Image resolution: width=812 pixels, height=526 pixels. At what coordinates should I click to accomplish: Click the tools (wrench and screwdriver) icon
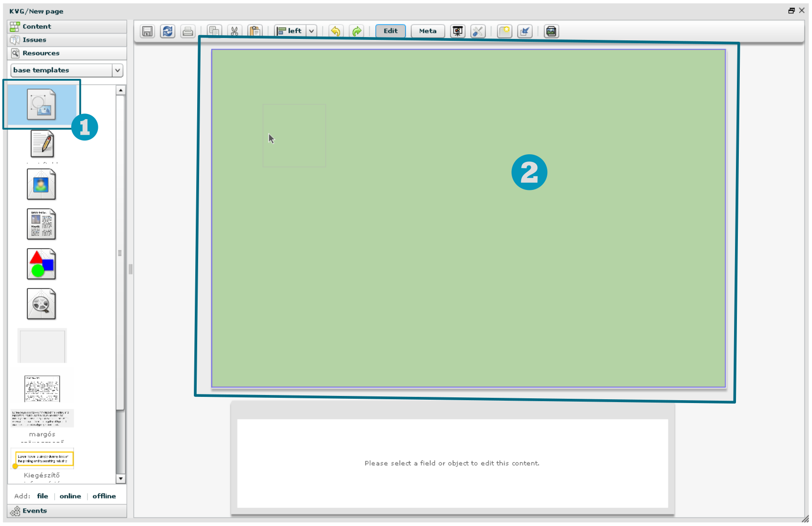point(478,31)
